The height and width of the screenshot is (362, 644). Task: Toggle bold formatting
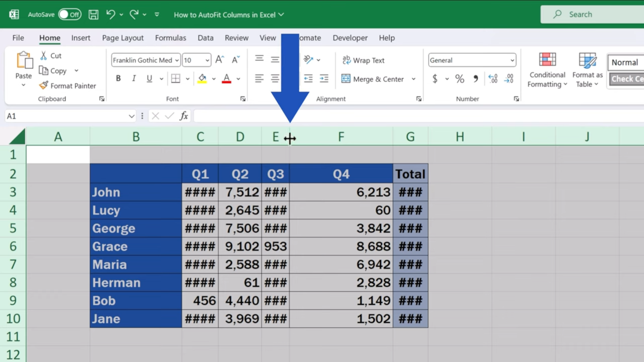[x=118, y=78]
